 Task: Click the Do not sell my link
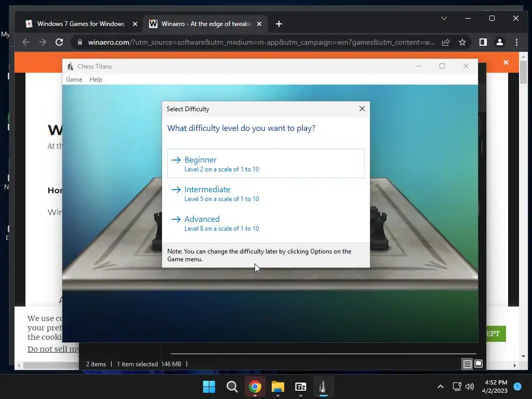pyautogui.click(x=54, y=349)
